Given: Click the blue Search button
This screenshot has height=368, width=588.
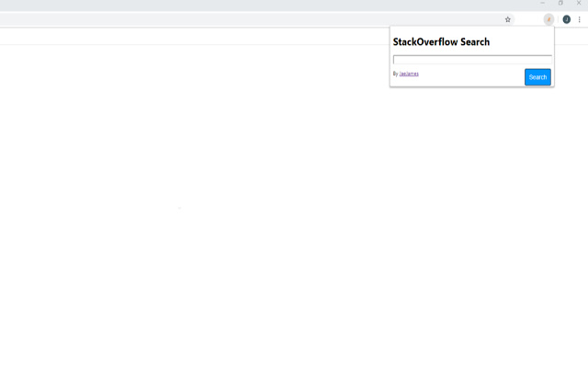Looking at the screenshot, I should click(x=537, y=77).
